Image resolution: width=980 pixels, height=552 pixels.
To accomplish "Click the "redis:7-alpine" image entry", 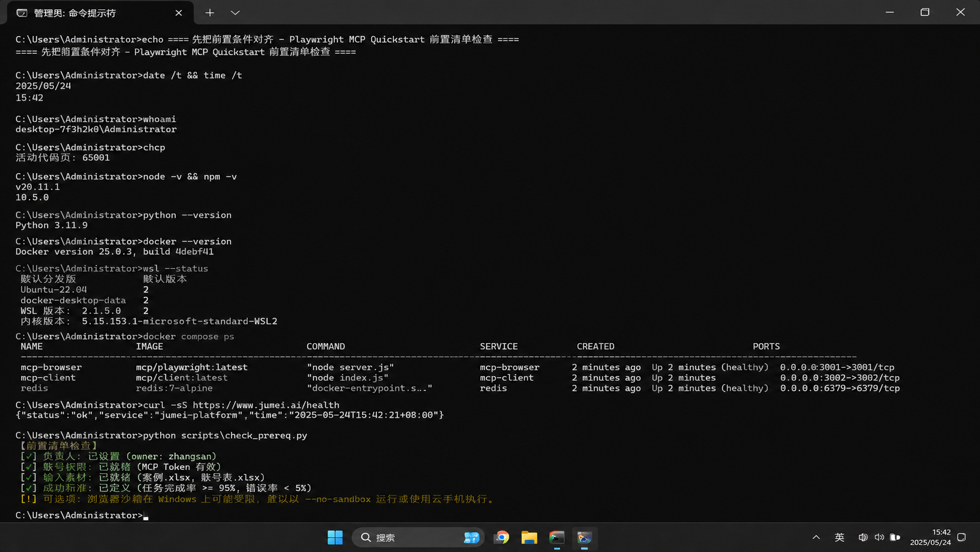I will coord(174,388).
